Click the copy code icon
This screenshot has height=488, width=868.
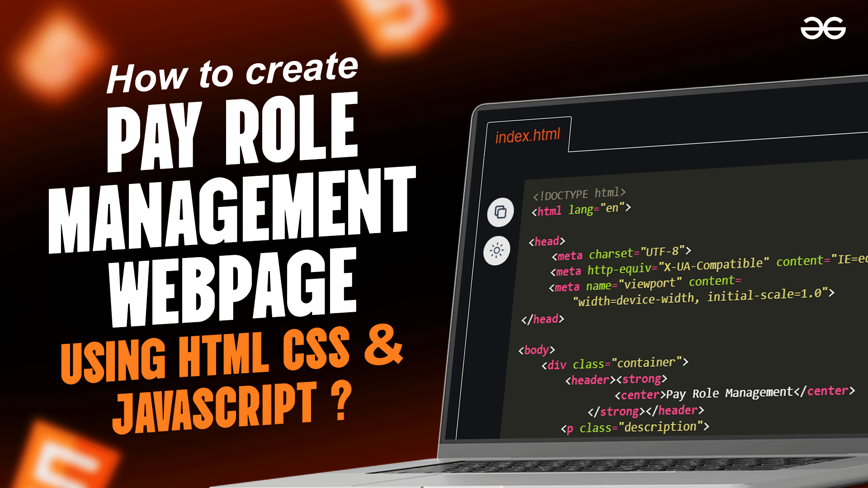500,212
